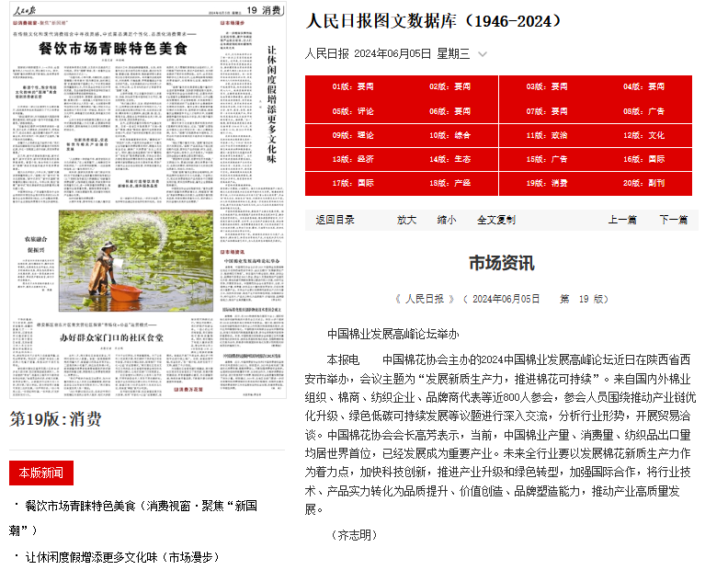
Task: Click 缩小 to shrink text
Action: 446,220
